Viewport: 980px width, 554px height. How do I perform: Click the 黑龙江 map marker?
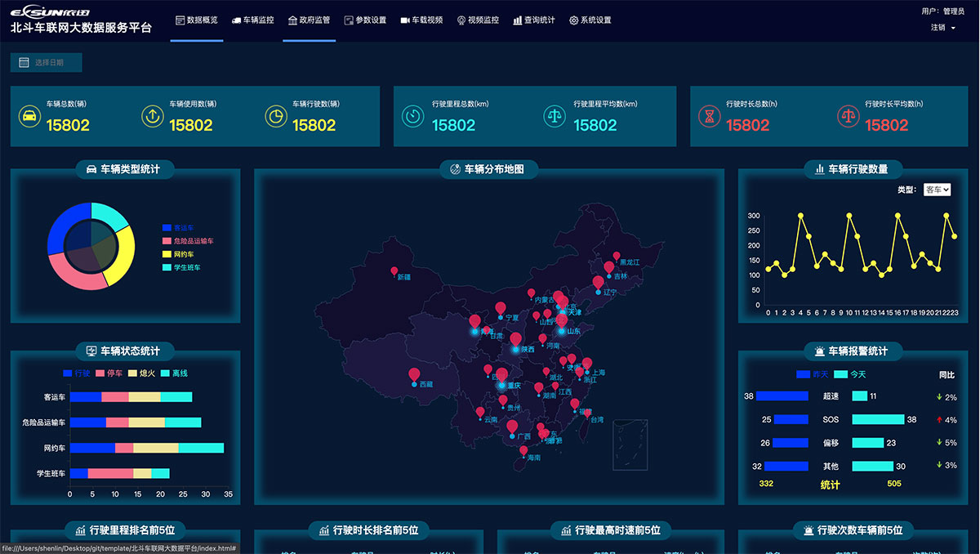[x=617, y=257]
